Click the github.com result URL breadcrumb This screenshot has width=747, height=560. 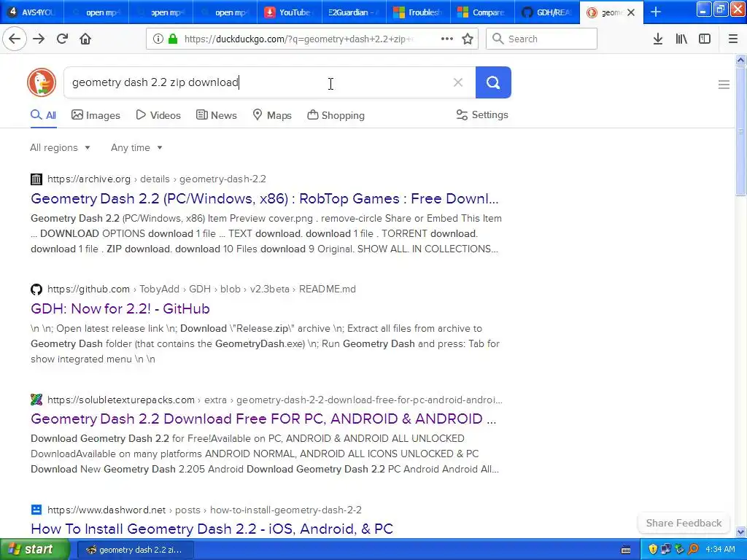coord(201,289)
